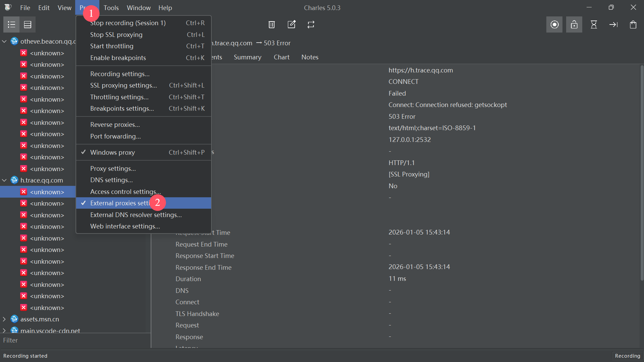Toggle the Windows proxy menu option

coord(112,153)
